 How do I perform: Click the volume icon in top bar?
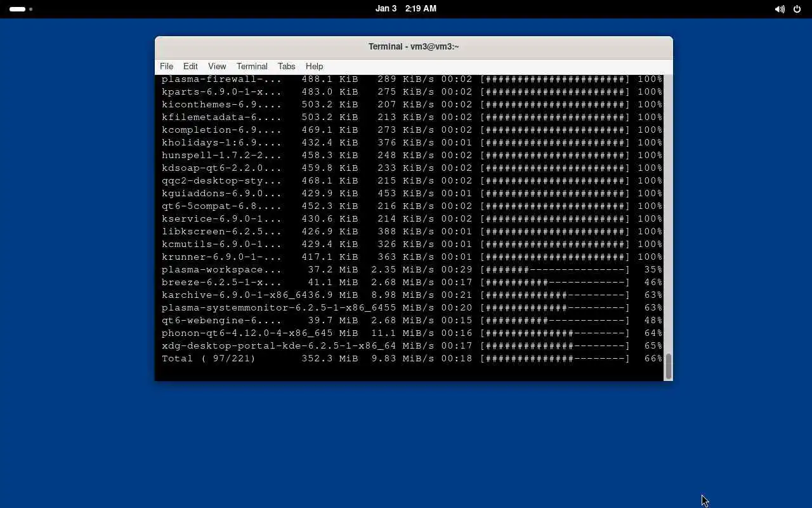[x=780, y=9]
